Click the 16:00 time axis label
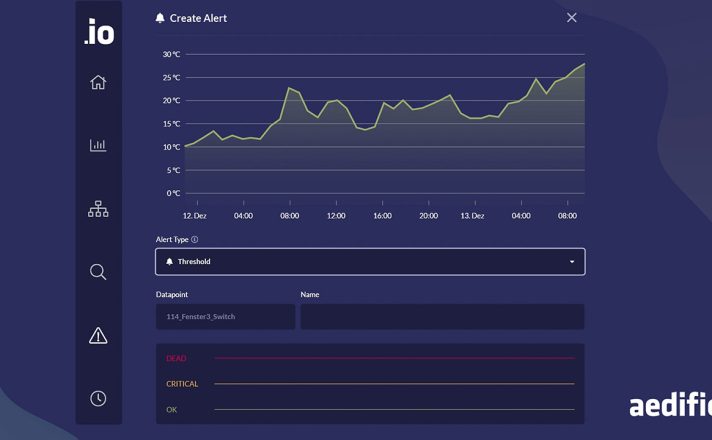This screenshot has width=712, height=440. pyautogui.click(x=382, y=216)
